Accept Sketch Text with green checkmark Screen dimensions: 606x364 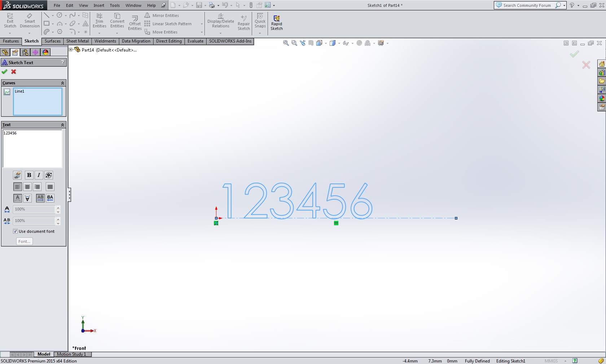point(5,72)
